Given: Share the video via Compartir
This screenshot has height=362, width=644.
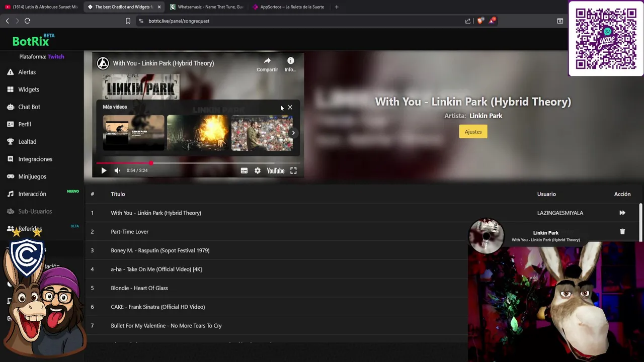Looking at the screenshot, I should pos(267,64).
